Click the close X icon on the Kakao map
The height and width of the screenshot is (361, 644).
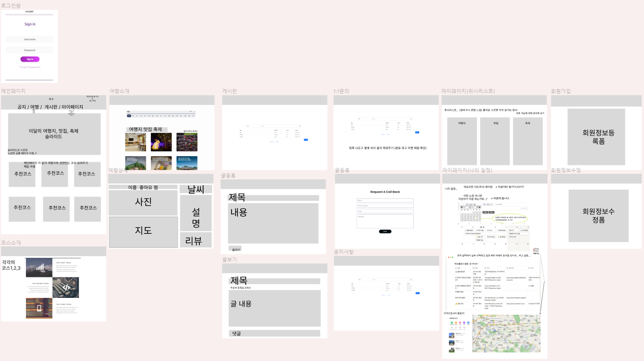click(539, 318)
